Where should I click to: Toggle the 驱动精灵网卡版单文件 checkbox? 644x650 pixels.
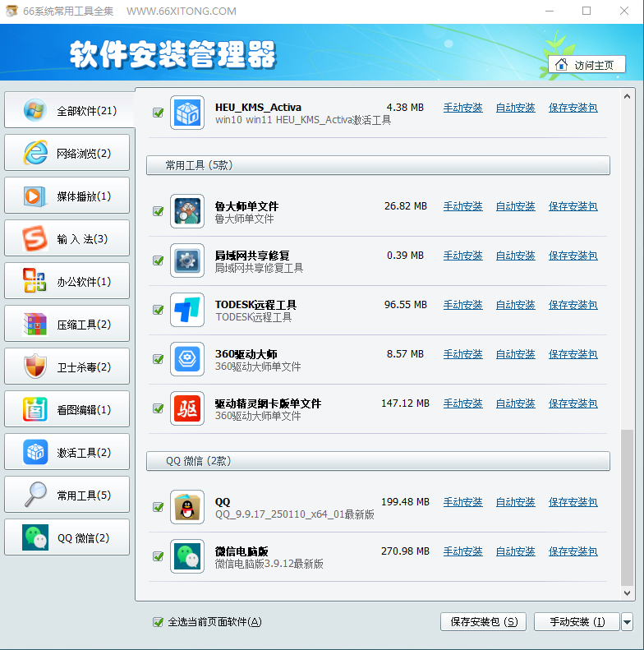159,408
